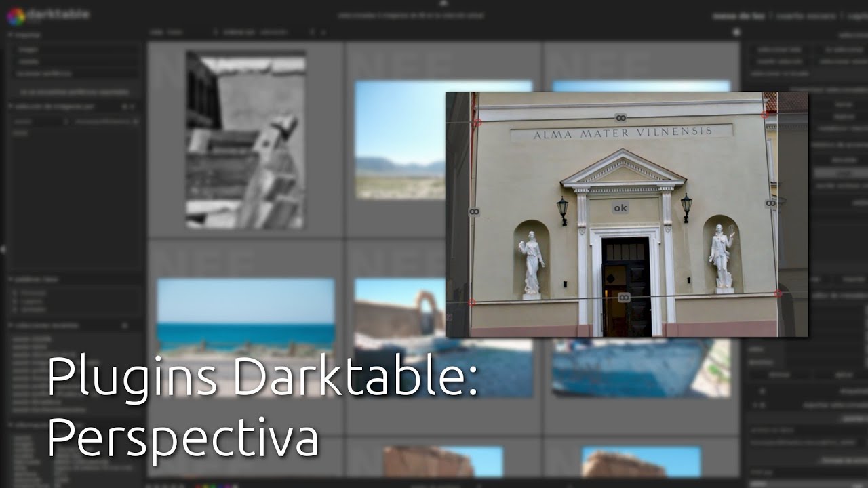Click the ok button on the perspective overlay
The height and width of the screenshot is (488, 868).
click(x=620, y=208)
